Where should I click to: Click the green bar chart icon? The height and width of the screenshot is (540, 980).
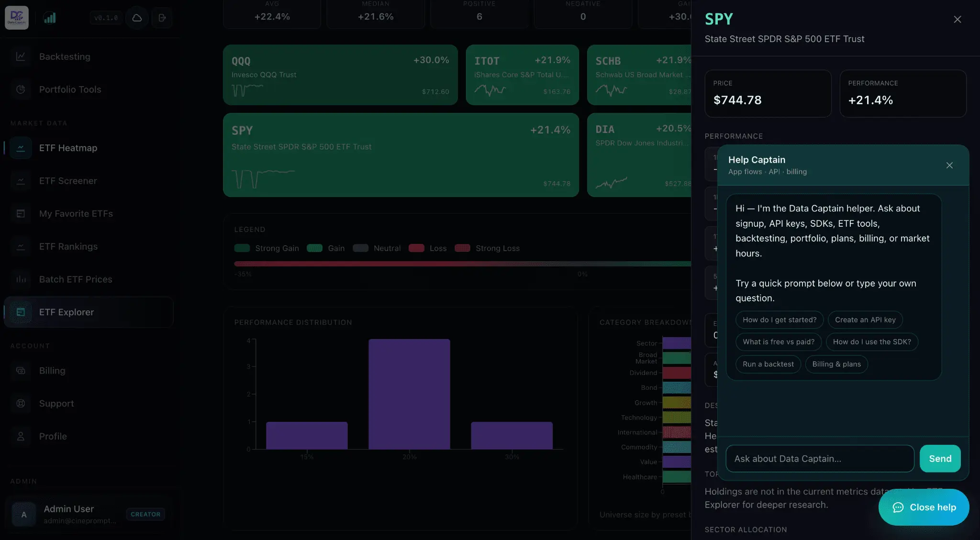(x=50, y=18)
